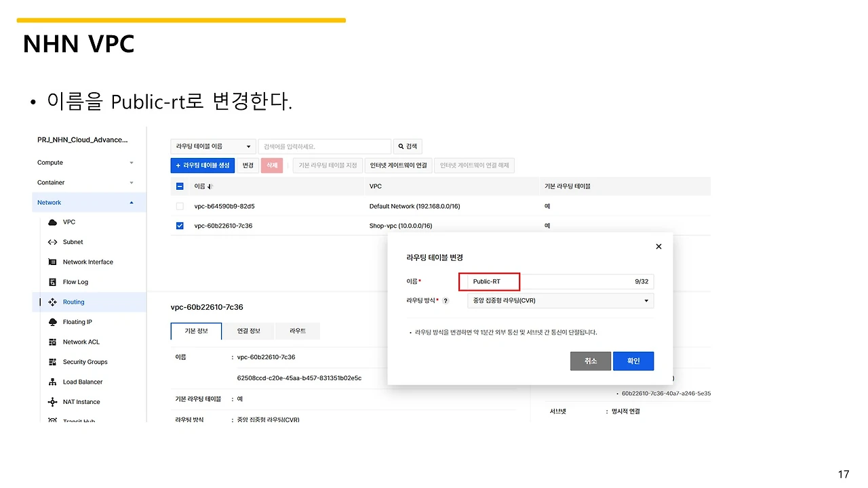868x488 pixels.
Task: Click Default Network (192.168.0.0/16) cell
Action: (x=414, y=206)
